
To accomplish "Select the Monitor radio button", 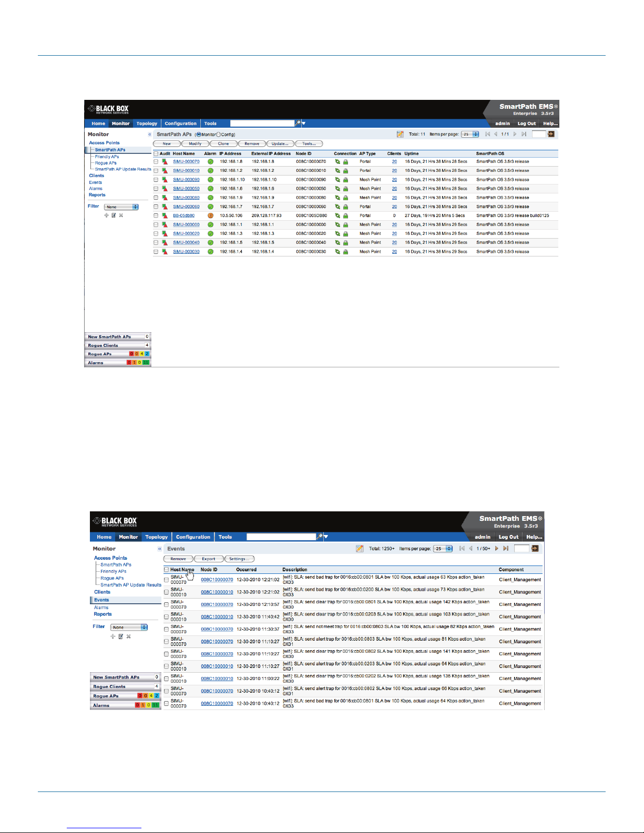I will coord(199,135).
